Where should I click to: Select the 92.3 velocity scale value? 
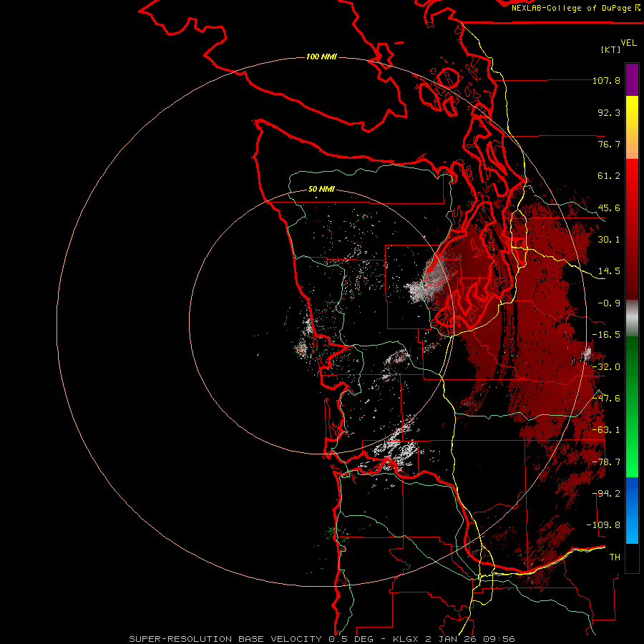click(x=609, y=112)
